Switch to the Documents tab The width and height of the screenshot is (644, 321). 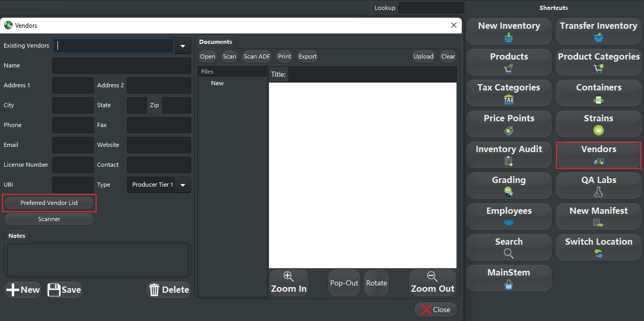click(x=215, y=42)
